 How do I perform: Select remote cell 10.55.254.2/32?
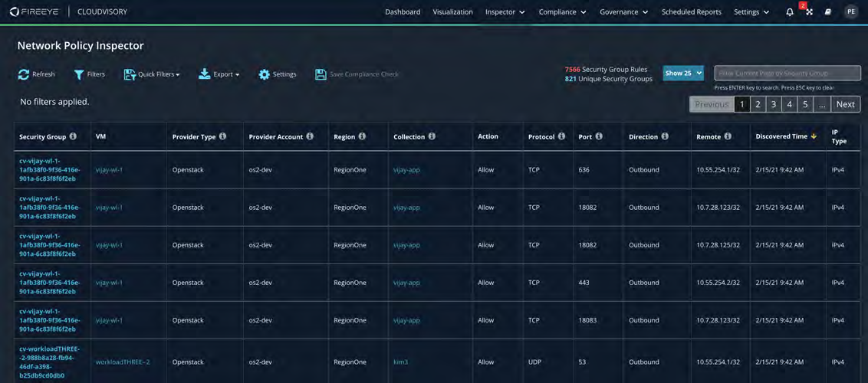pyautogui.click(x=718, y=283)
